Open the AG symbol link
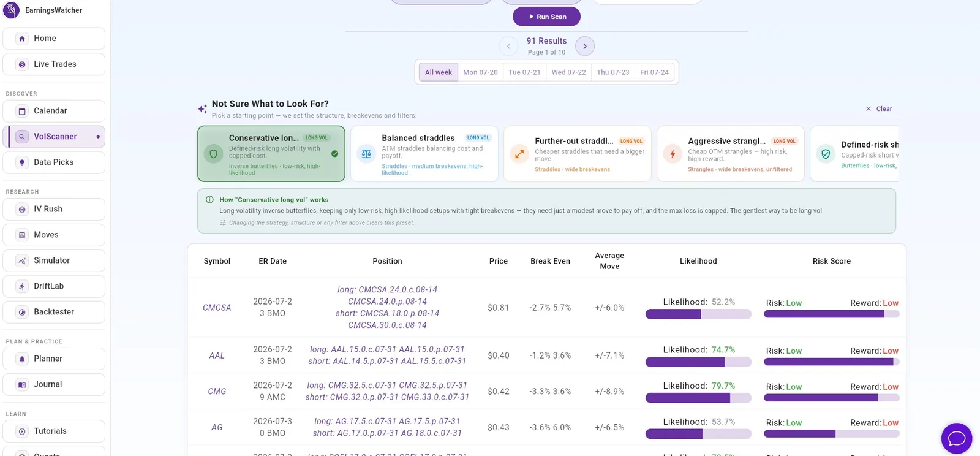The width and height of the screenshot is (980, 456). [x=217, y=428]
